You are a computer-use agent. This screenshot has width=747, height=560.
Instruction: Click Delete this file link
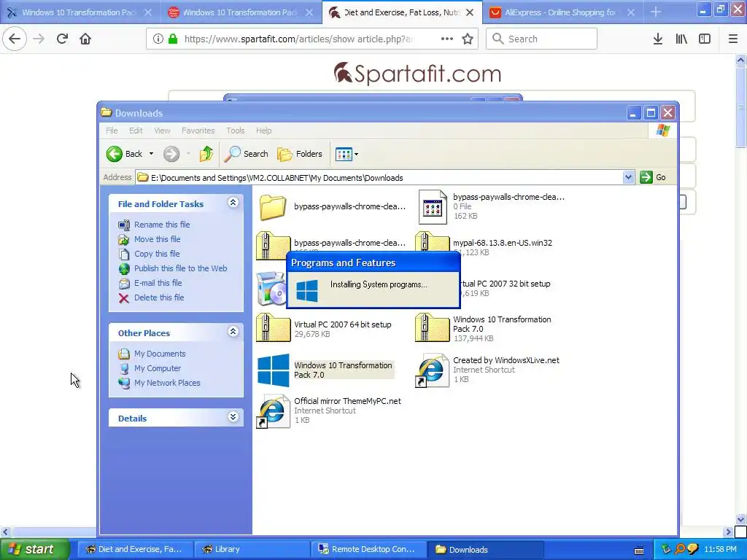[158, 297]
